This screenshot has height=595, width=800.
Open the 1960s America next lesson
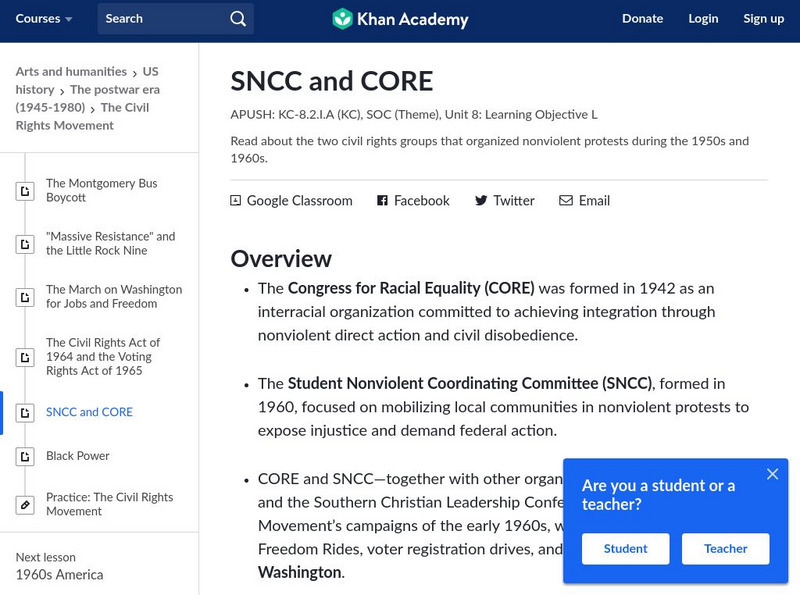coord(59,575)
